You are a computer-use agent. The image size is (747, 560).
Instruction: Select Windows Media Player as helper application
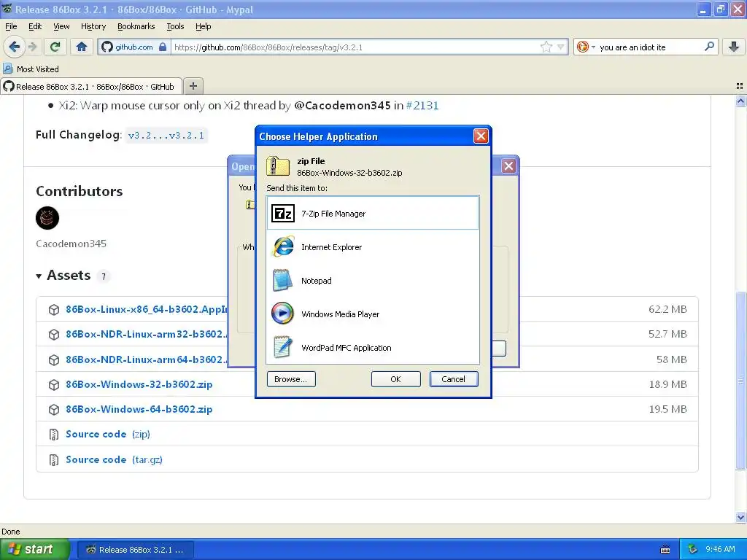[x=373, y=314]
